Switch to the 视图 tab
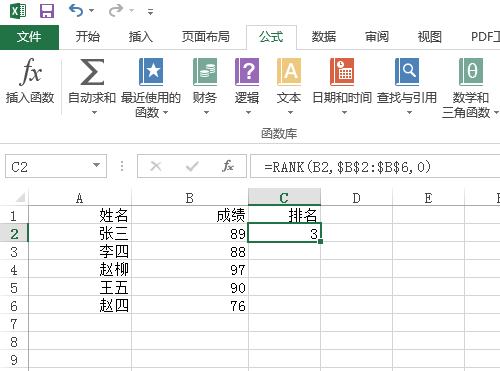The image size is (500, 371). 430,37
